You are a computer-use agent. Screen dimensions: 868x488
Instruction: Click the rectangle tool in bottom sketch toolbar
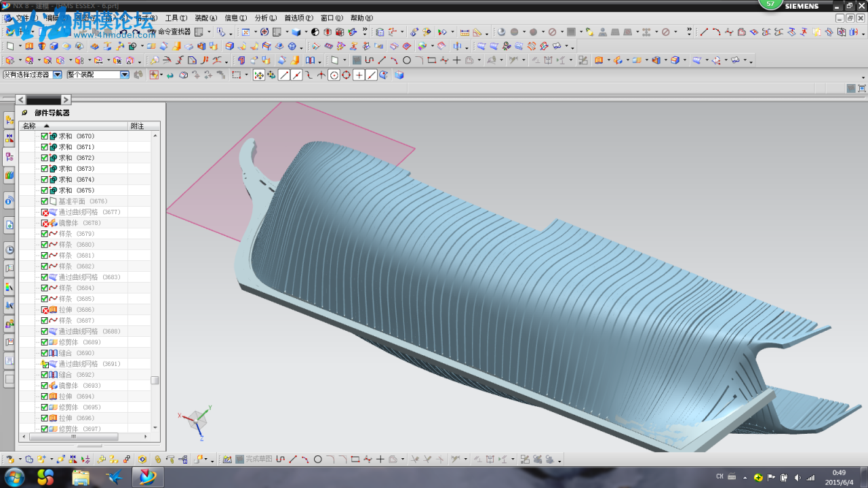pos(355,459)
